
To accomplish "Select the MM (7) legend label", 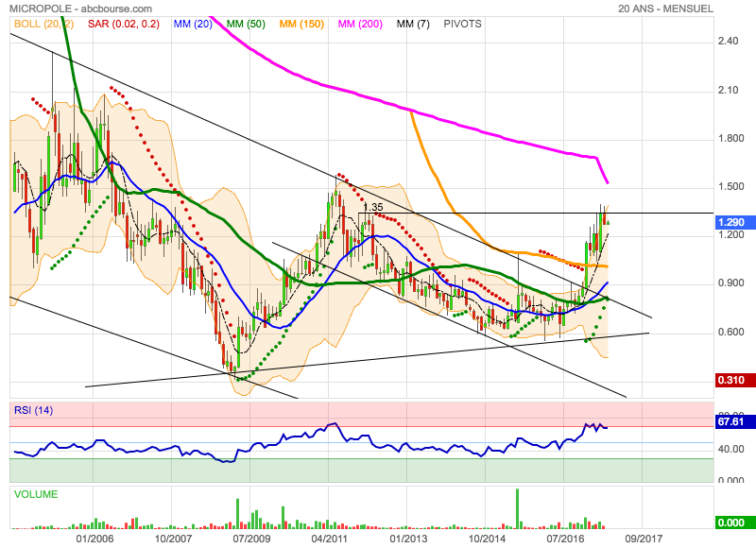I will [x=413, y=25].
